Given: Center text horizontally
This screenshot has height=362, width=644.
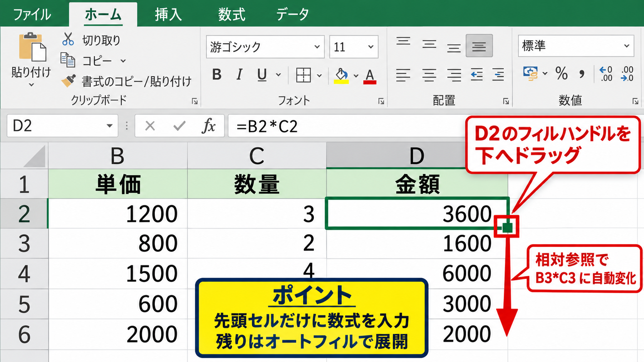Looking at the screenshot, I should point(429,75).
